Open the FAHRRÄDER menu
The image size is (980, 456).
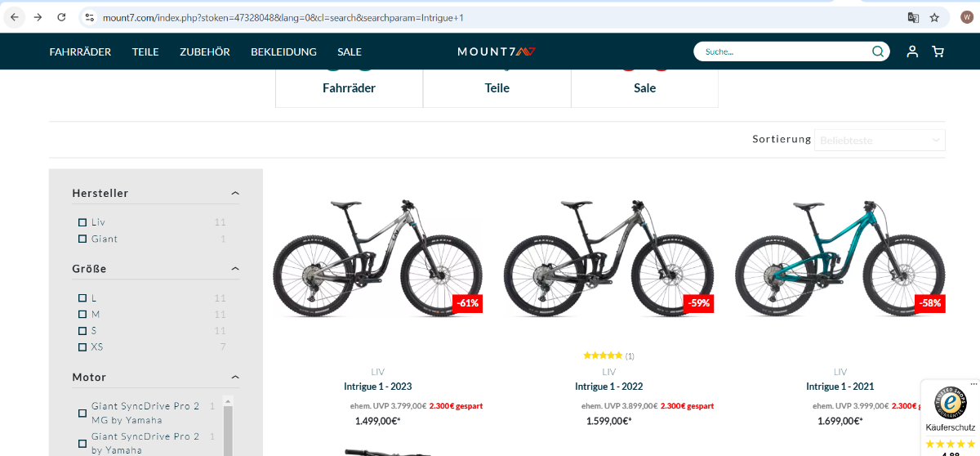pos(80,51)
